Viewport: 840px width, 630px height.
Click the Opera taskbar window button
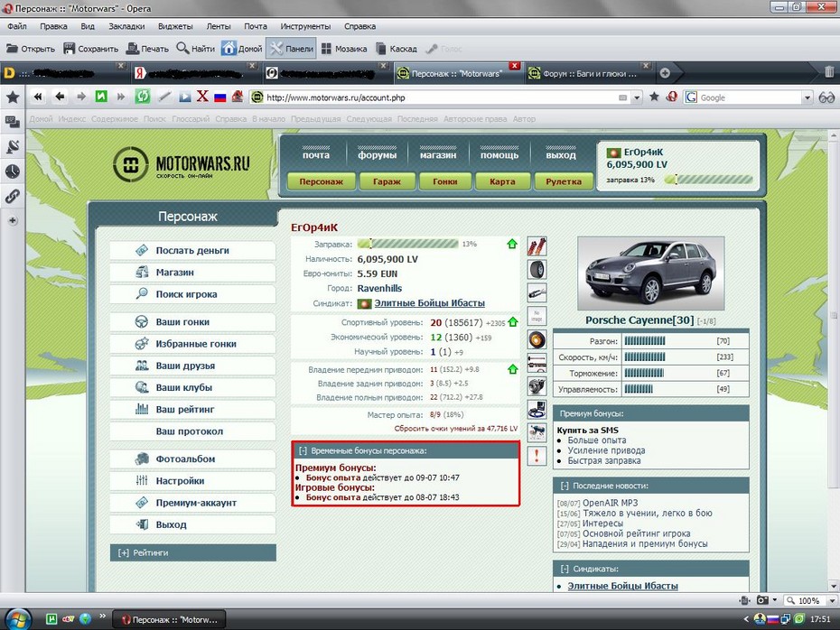[x=171, y=619]
